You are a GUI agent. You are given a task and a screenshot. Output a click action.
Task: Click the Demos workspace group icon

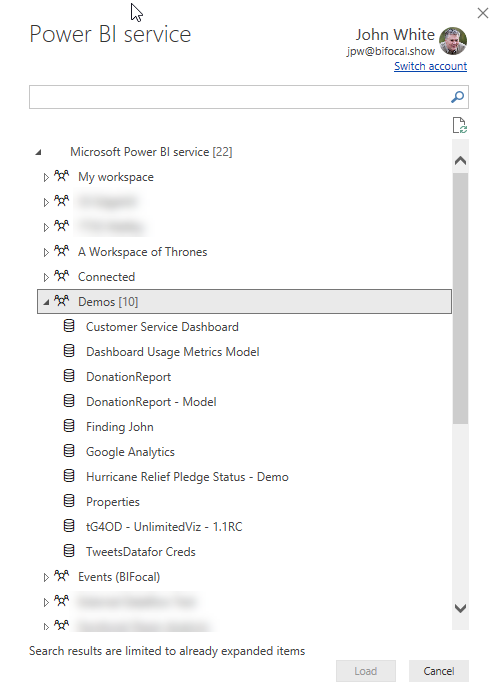pos(62,301)
